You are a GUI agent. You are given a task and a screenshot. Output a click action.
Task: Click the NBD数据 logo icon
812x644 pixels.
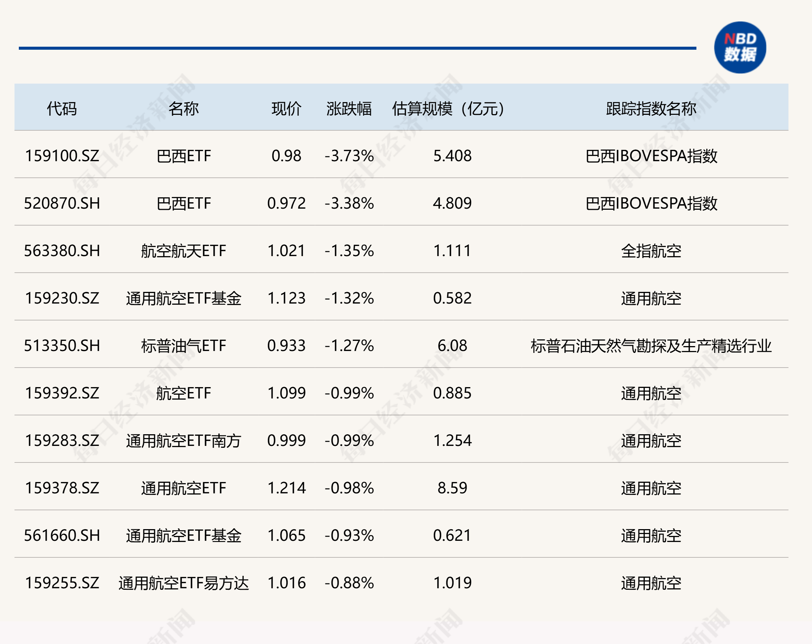[x=740, y=48]
